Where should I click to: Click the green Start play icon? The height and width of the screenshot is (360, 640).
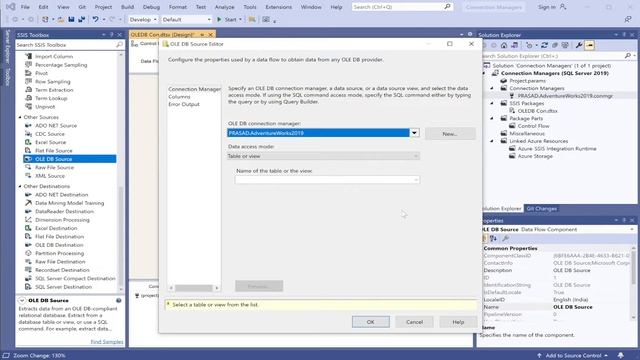[x=219, y=19]
